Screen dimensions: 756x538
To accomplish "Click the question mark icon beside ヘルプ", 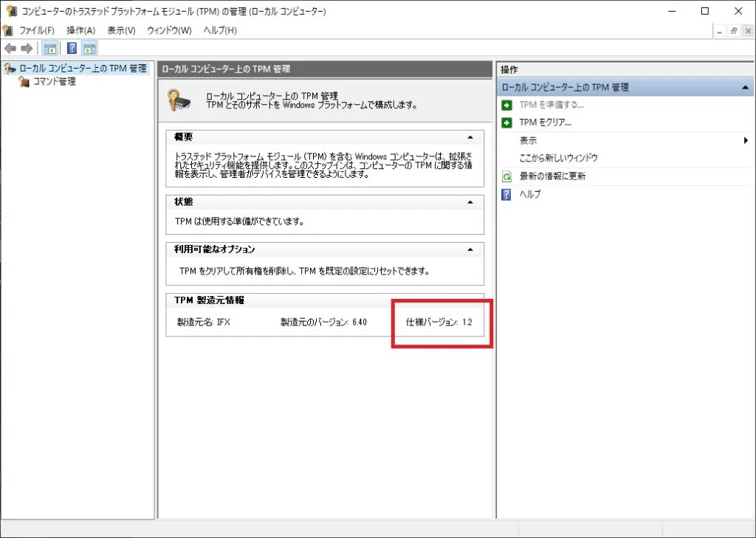I will pyautogui.click(x=506, y=194).
